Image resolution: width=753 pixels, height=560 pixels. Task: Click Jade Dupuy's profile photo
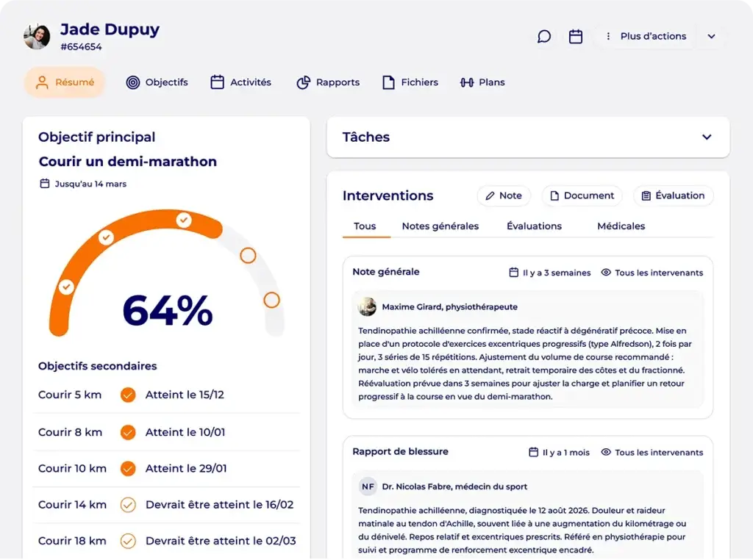click(x=37, y=37)
